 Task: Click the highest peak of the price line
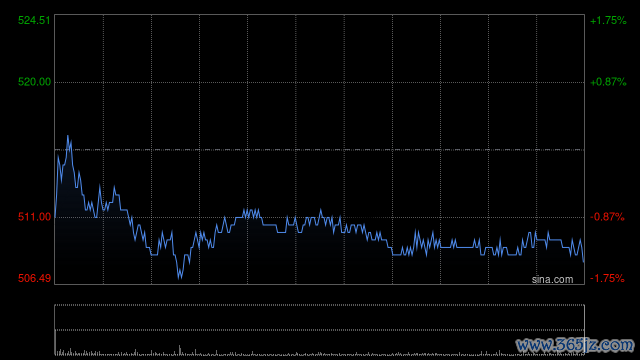pyautogui.click(x=68, y=136)
